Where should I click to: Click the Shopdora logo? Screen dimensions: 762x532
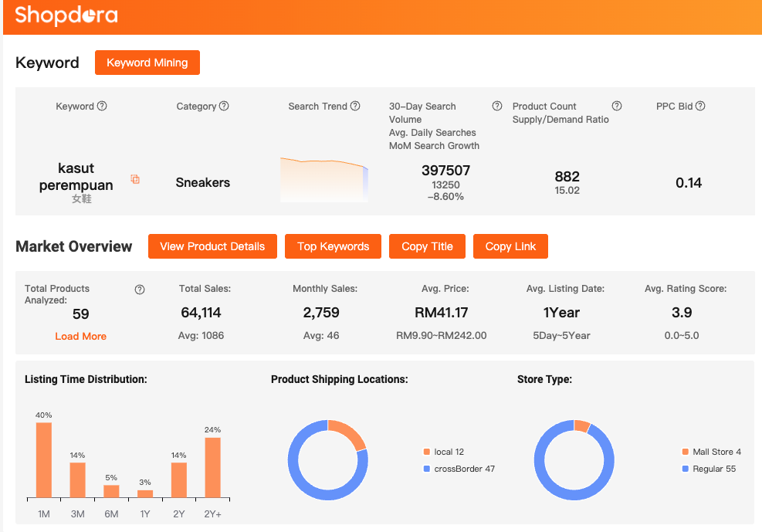tap(66, 15)
